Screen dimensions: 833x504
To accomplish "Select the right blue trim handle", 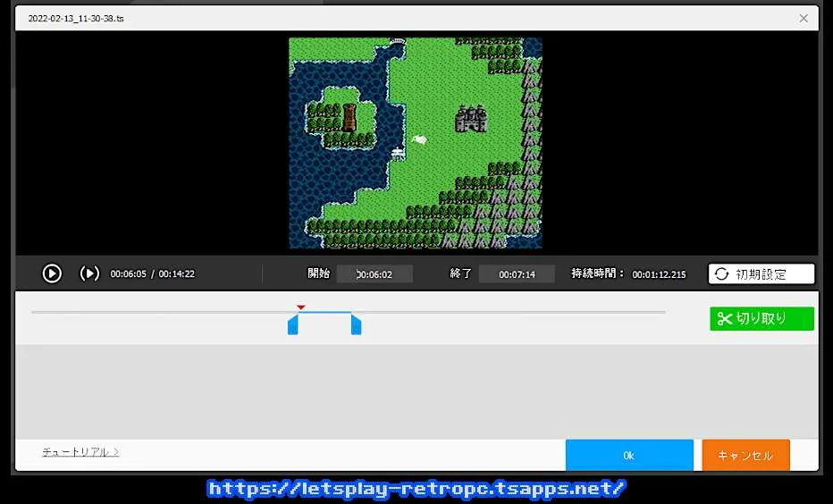I will 357,324.
